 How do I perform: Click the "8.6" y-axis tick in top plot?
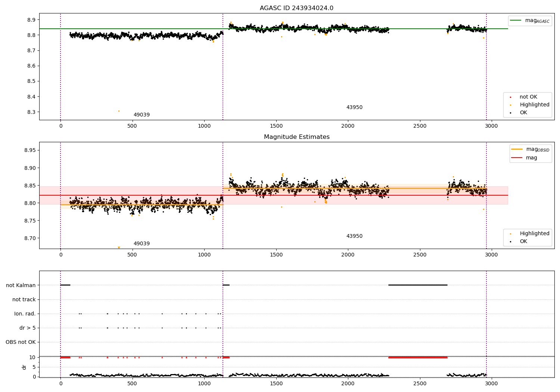31,66
